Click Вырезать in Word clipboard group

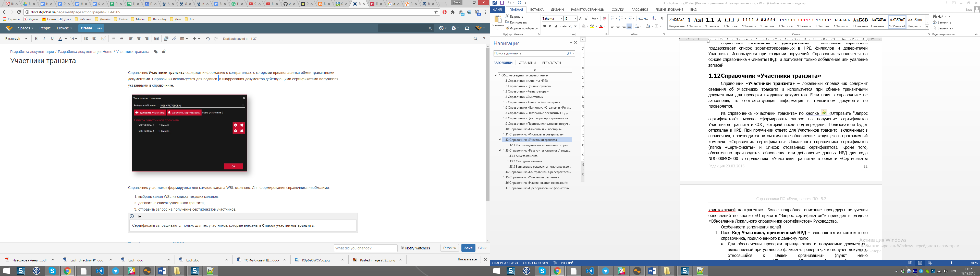coord(514,17)
